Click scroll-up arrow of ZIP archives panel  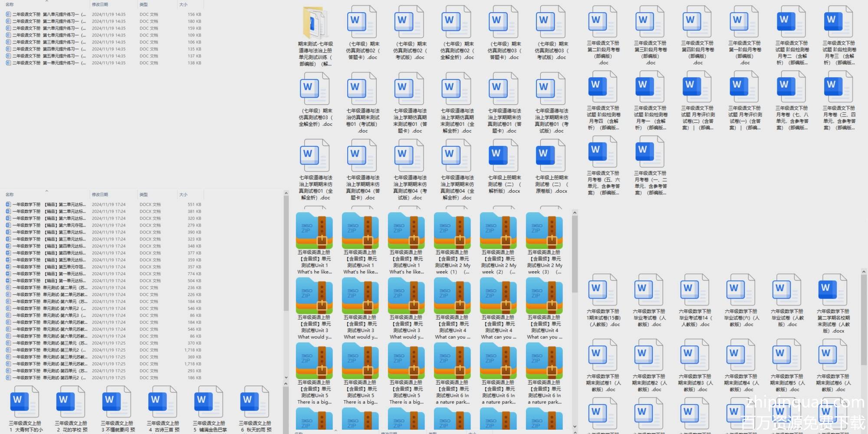coord(575,213)
